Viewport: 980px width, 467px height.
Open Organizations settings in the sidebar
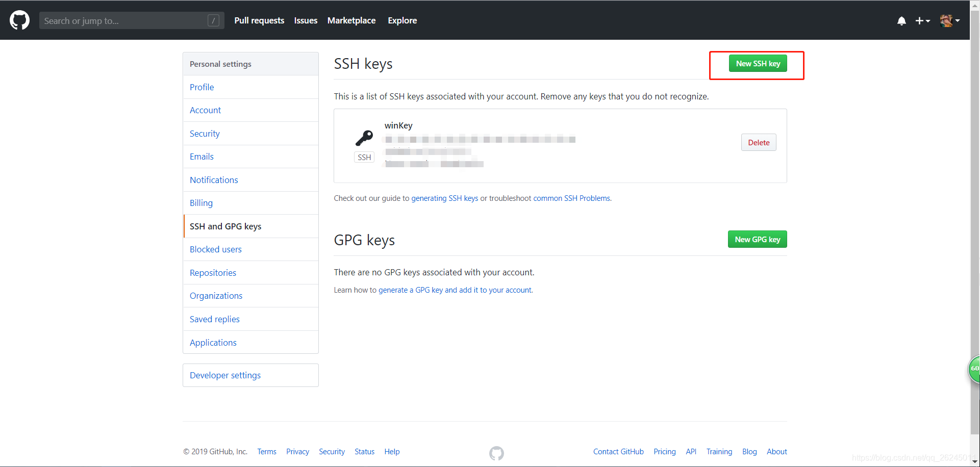250,296
